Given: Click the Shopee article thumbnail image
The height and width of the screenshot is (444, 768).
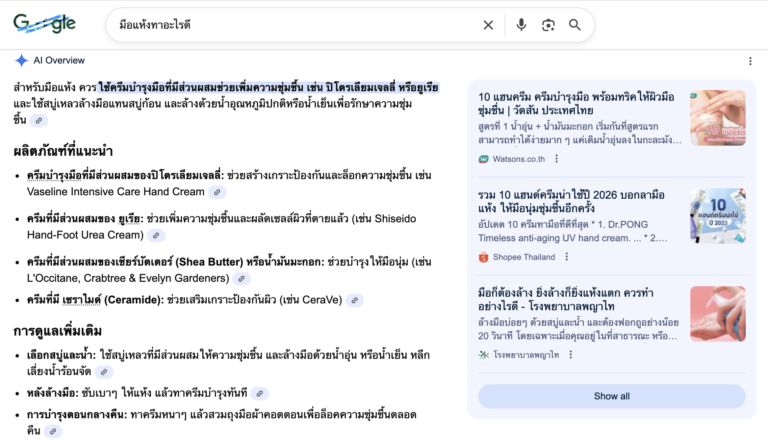Looking at the screenshot, I should point(717,216).
